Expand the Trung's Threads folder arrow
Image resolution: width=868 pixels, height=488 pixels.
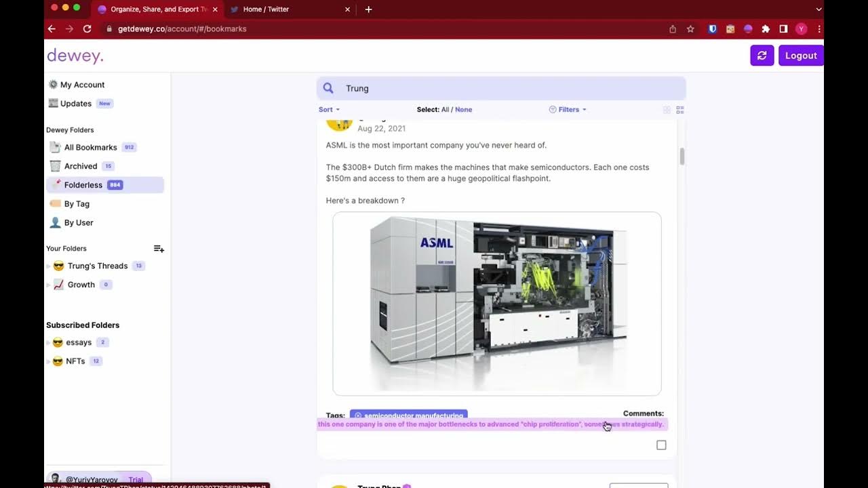pyautogui.click(x=48, y=266)
